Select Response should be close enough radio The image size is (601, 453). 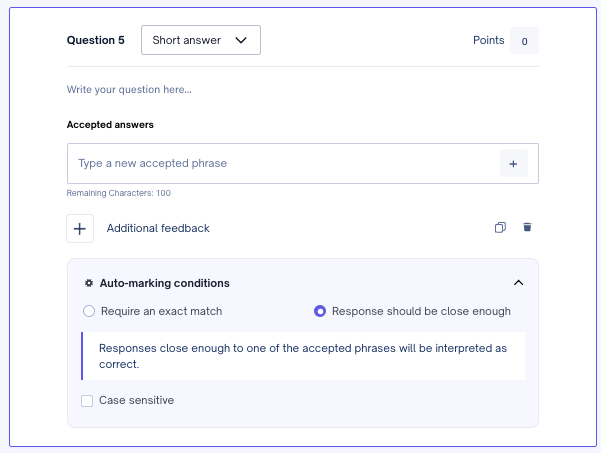tap(320, 311)
